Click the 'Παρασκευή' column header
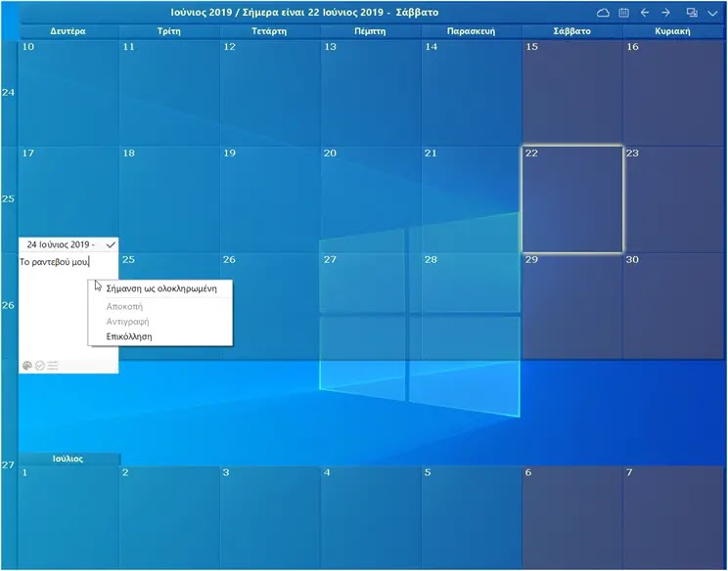This screenshot has height=571, width=728. tap(471, 31)
